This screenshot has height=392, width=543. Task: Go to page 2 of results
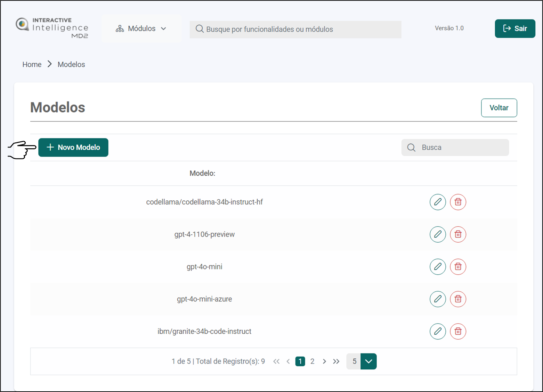point(312,361)
